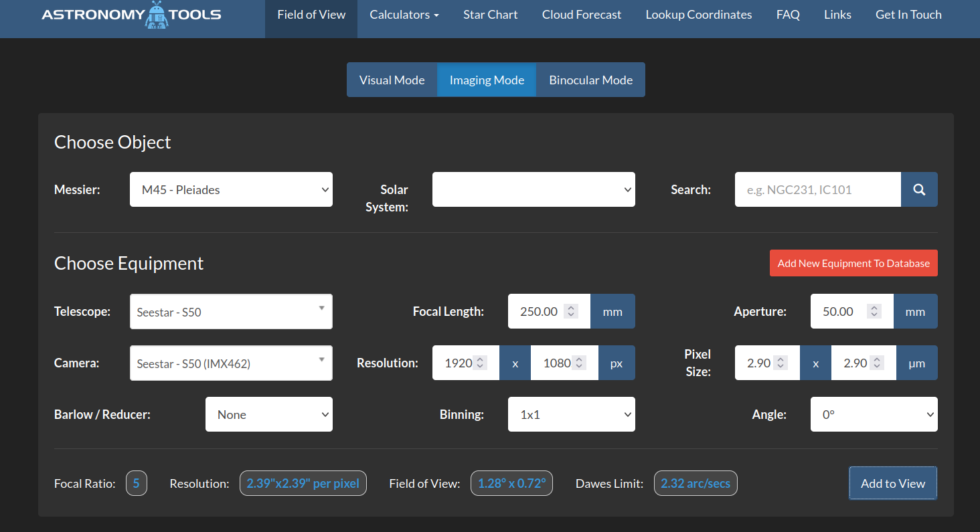Click the Field of View 1.28° x 0.72° value
This screenshot has width=980, height=532.
coord(511,483)
